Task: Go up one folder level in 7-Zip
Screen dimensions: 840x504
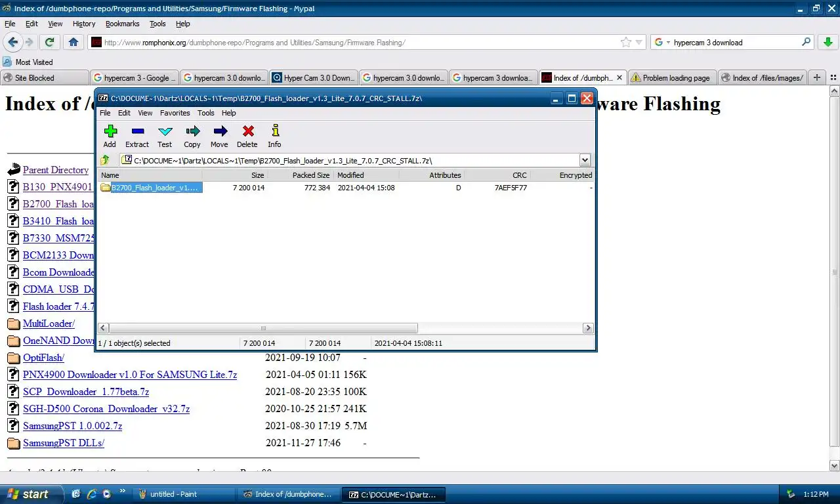Action: 105,160
